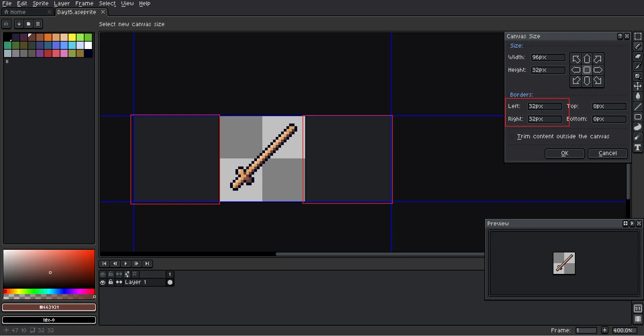Enable Trim content outside the canvas
The height and width of the screenshot is (336, 644).
click(511, 136)
